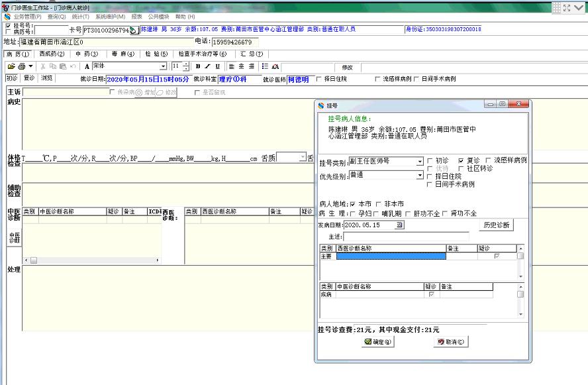Click the open folder toolbar icon
This screenshot has height=385, width=588.
pyautogui.click(x=11, y=66)
